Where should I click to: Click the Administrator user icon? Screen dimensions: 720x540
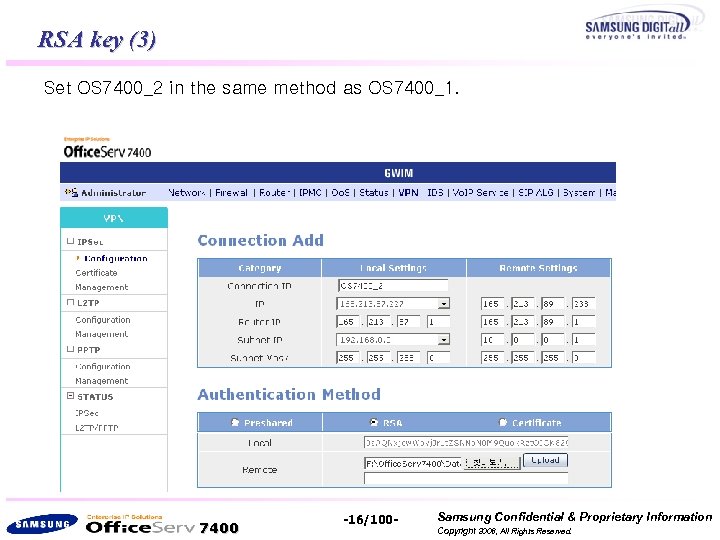tap(71, 193)
